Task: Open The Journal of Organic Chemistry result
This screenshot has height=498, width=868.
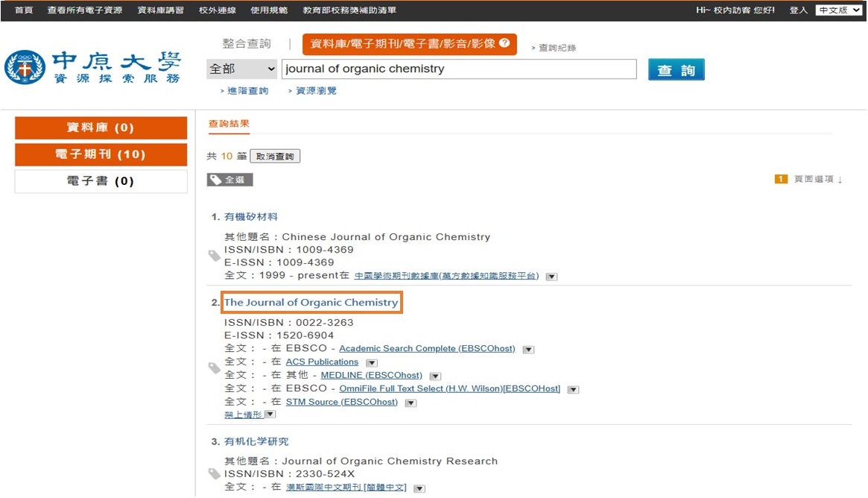Action: click(x=311, y=303)
